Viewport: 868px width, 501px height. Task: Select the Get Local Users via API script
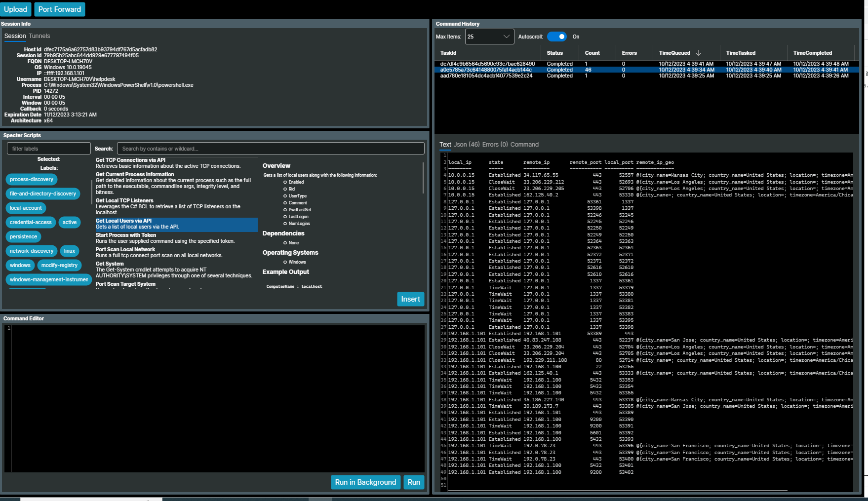point(176,224)
